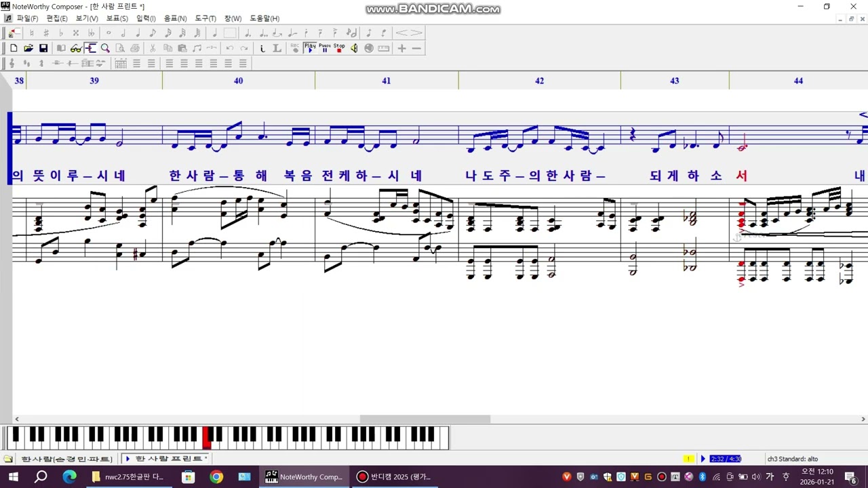Stop playback with the Stop button
The image size is (868, 488).
tap(339, 48)
